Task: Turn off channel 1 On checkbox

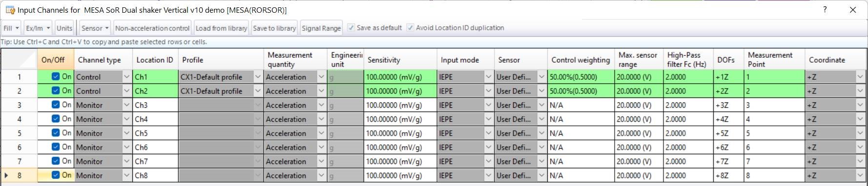Action: tap(56, 76)
